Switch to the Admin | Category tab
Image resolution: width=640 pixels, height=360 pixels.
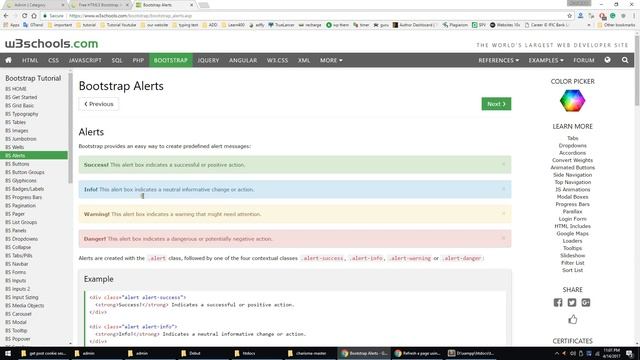point(35,5)
